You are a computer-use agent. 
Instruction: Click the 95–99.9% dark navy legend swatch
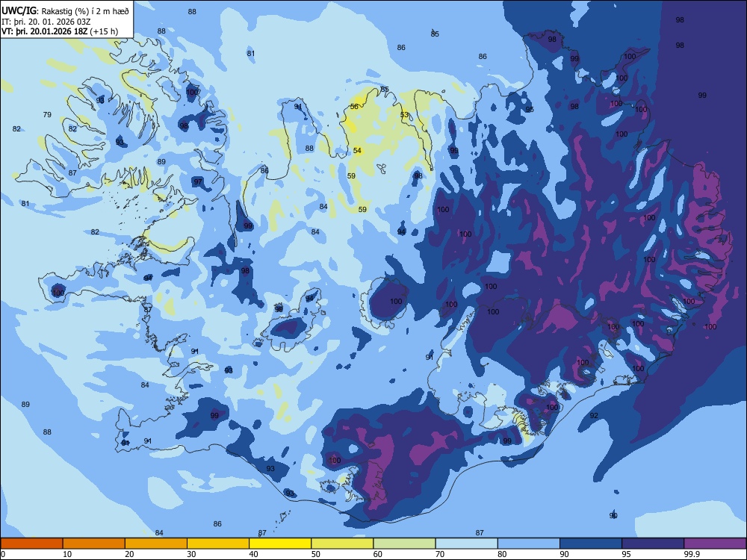pyautogui.click(x=653, y=544)
